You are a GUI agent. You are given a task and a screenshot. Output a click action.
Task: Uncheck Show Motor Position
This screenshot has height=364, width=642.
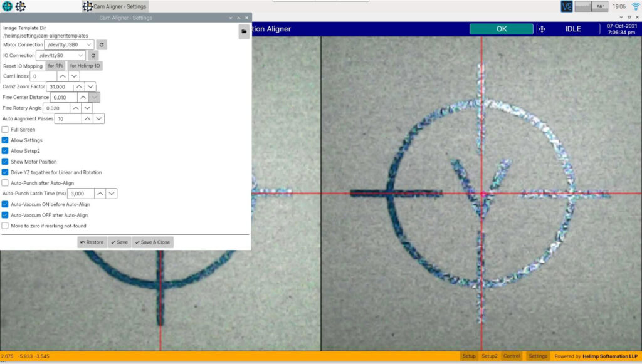click(x=5, y=162)
